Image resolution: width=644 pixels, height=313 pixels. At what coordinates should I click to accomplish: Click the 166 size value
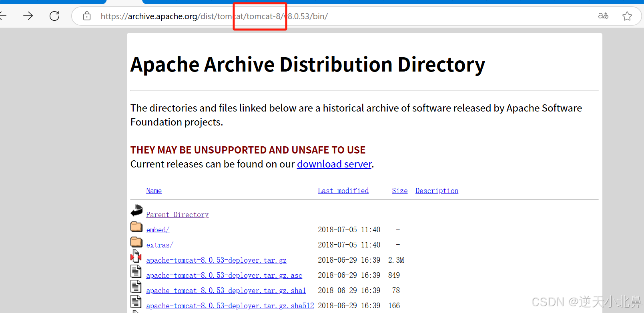point(394,306)
